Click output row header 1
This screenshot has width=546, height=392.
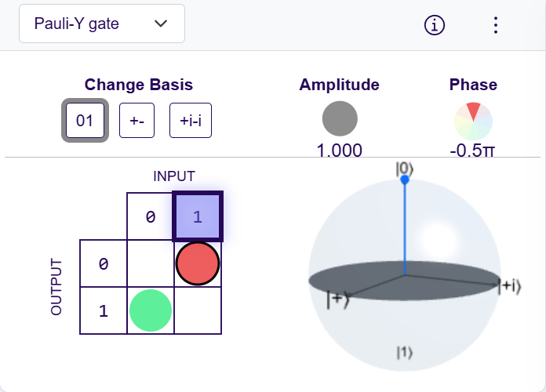(x=103, y=310)
